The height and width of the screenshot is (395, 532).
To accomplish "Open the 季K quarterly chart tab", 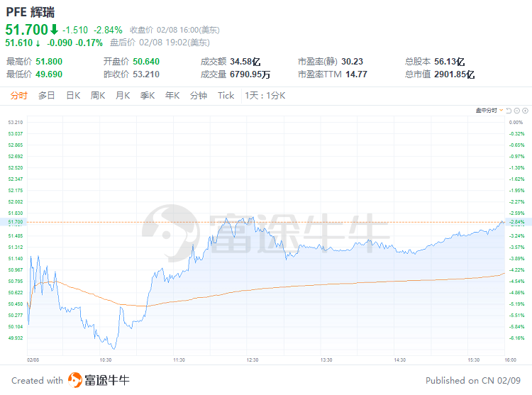I will pos(148,96).
